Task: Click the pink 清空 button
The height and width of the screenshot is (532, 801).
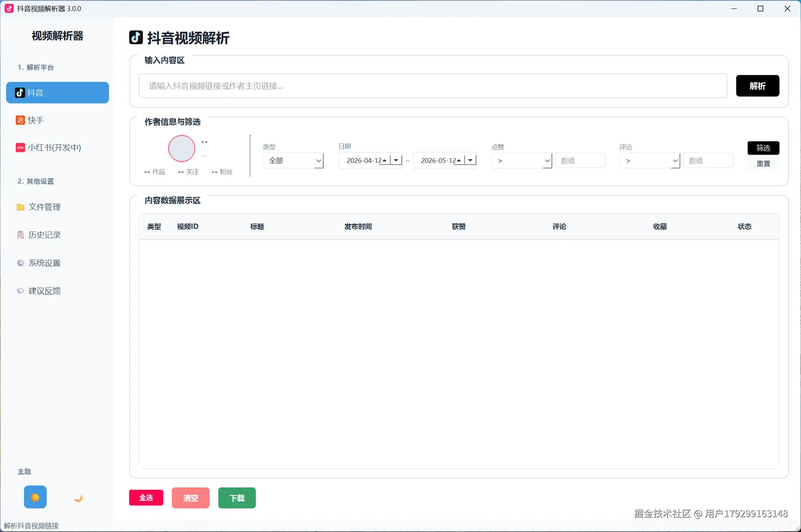Action: tap(191, 498)
